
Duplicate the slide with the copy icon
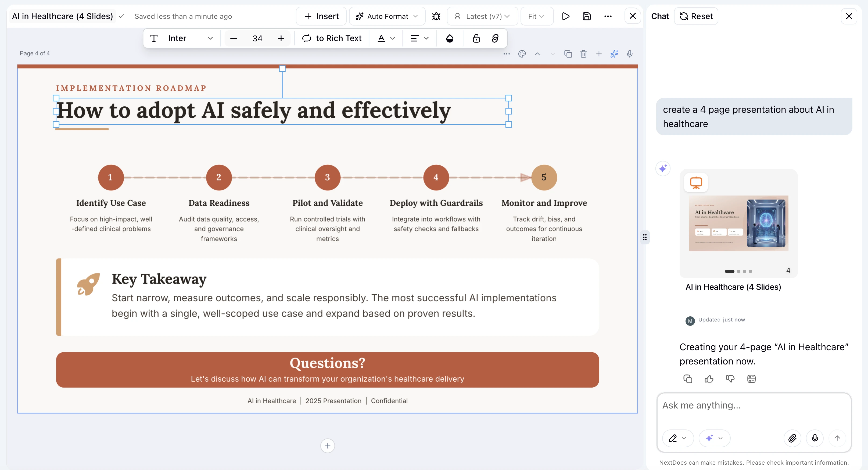pyautogui.click(x=568, y=54)
